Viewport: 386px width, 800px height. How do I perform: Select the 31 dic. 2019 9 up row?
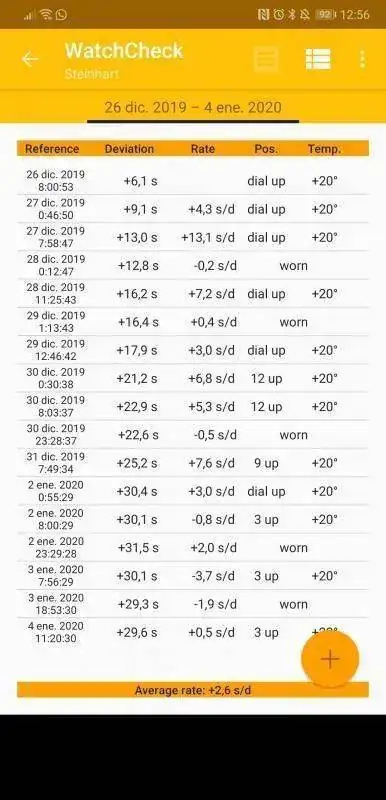click(x=193, y=463)
